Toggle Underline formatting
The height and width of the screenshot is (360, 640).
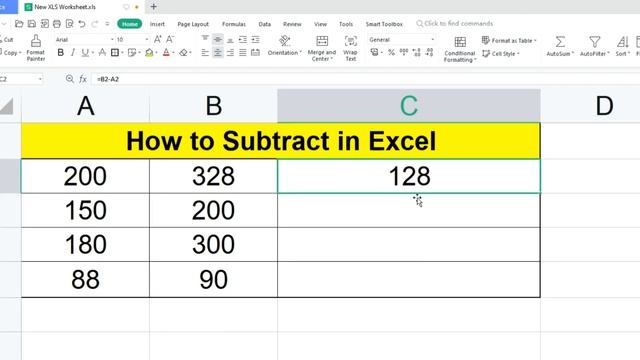point(85,53)
